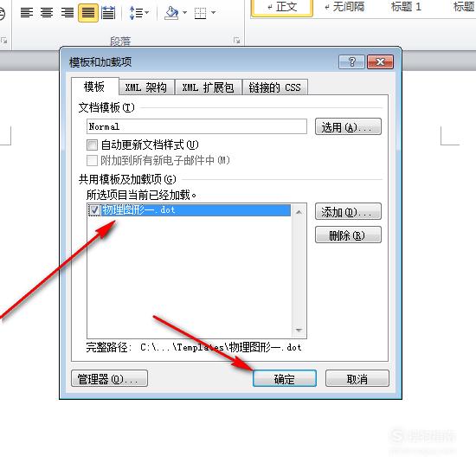Viewport: 476px width, 476px height.
Task: Apply distributed alignment to the paragraph
Action: click(108, 13)
